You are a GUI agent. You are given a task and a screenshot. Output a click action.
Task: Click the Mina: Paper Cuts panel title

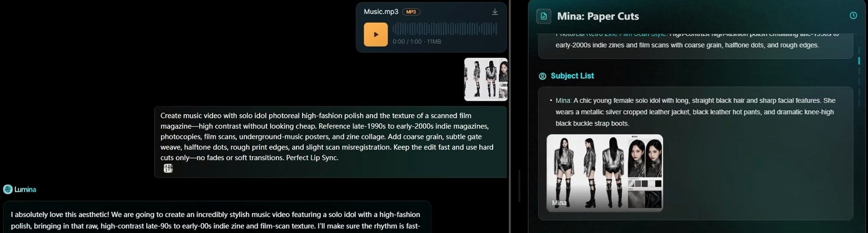coord(598,16)
